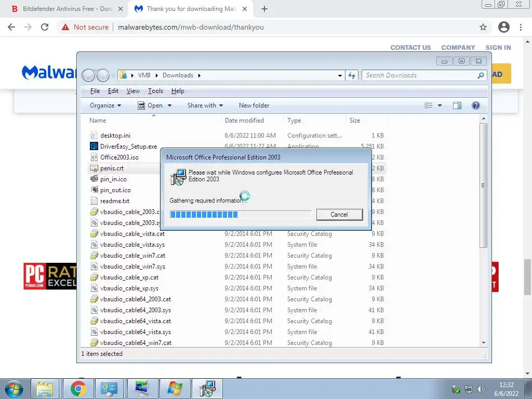Expand the arrow after VM8 in breadcrumb
Image resolution: width=532 pixels, height=399 pixels.
[x=156, y=75]
